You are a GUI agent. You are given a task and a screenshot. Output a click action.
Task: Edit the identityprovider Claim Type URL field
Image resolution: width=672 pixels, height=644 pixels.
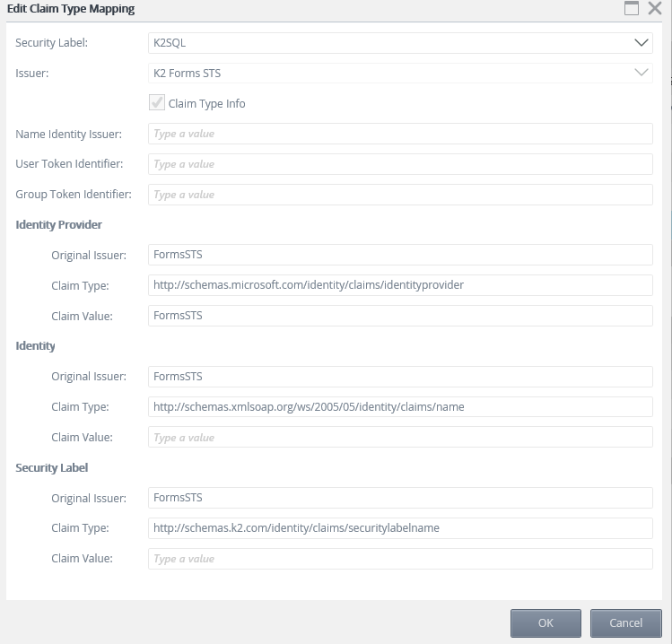tap(400, 285)
